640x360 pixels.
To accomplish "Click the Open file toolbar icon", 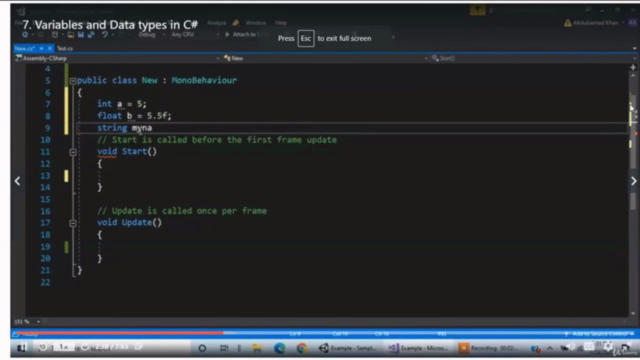I will [x=71, y=35].
